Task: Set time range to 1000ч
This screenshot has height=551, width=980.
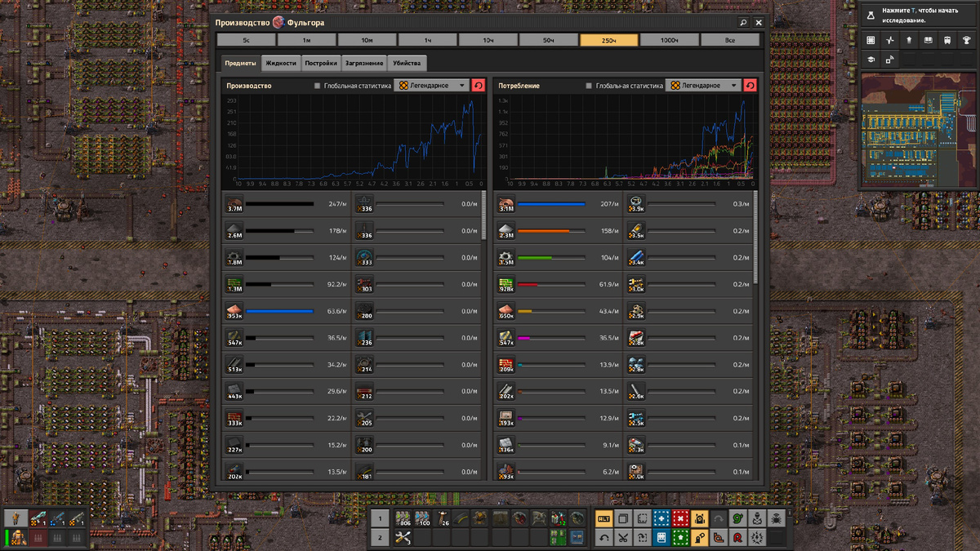Action: 669,40
